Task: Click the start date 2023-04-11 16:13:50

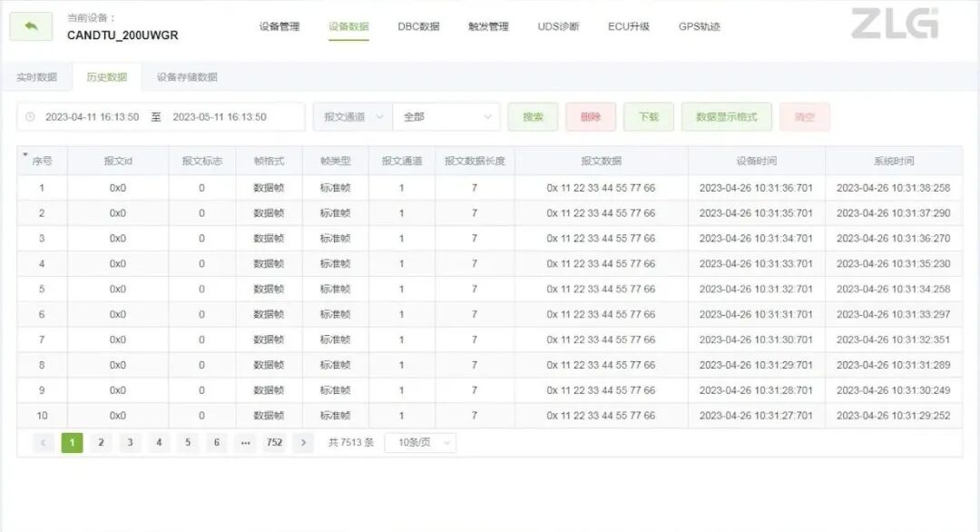Action: coord(92,117)
